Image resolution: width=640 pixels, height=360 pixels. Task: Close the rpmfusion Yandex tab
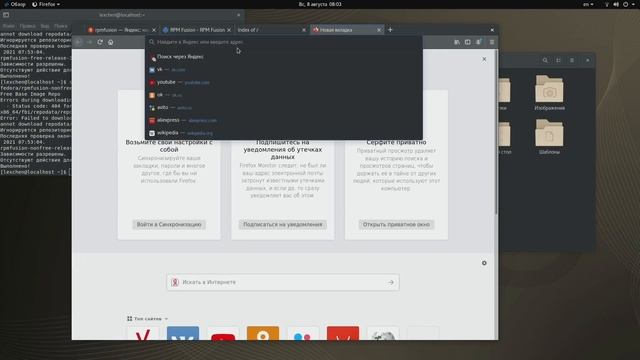click(154, 30)
